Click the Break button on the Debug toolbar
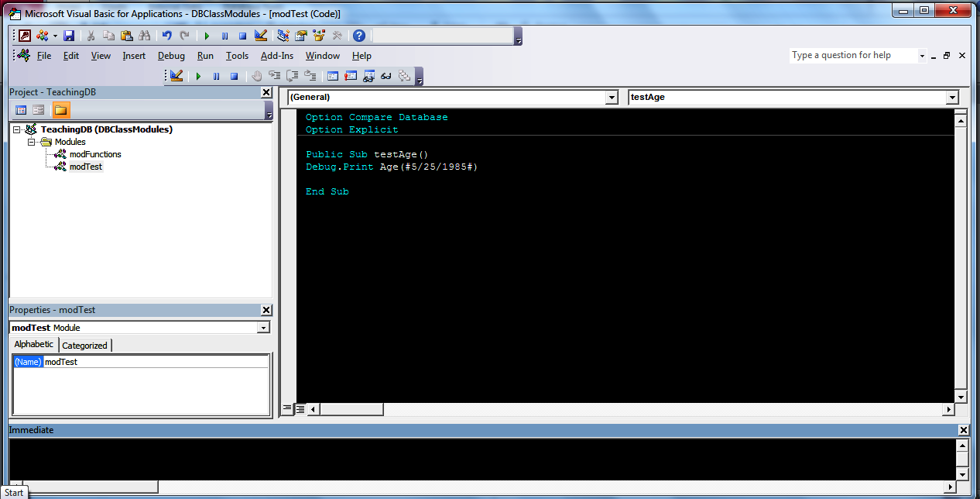Image resolution: width=980 pixels, height=499 pixels. tap(216, 76)
